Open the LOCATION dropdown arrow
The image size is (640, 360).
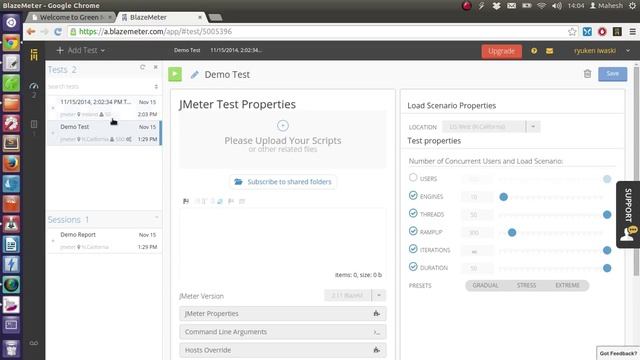[x=533, y=127]
